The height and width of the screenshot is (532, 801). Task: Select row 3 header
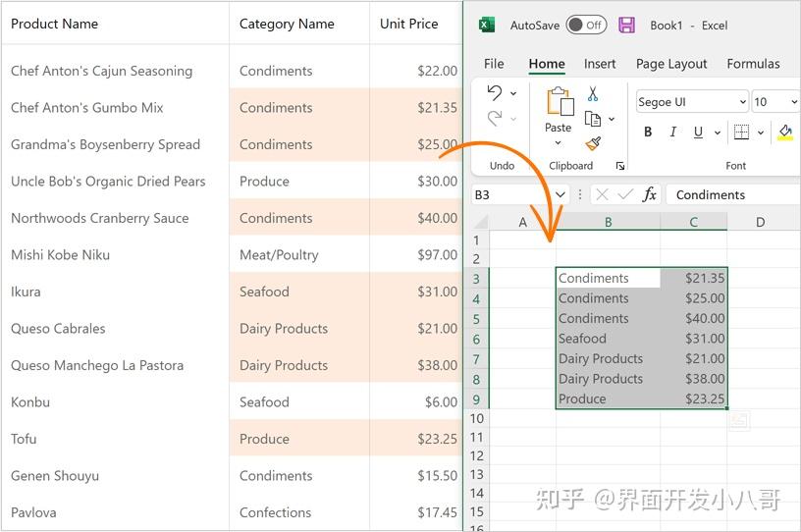coord(476,279)
